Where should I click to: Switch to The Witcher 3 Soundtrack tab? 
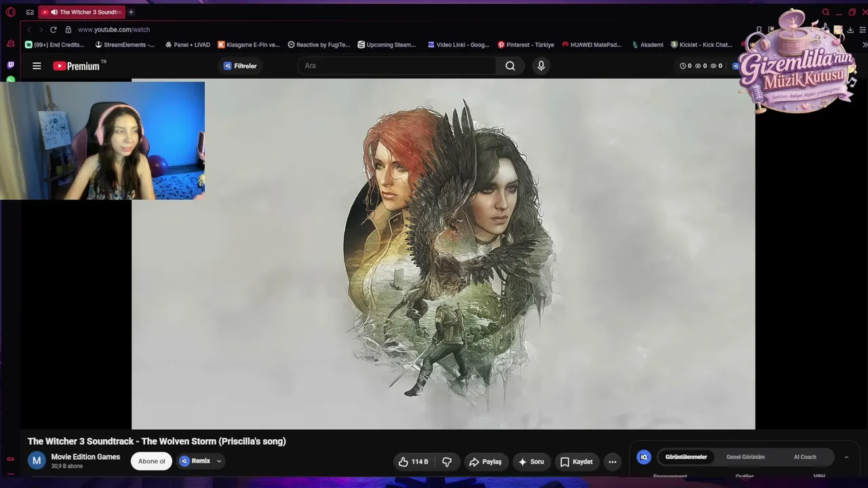click(x=81, y=12)
